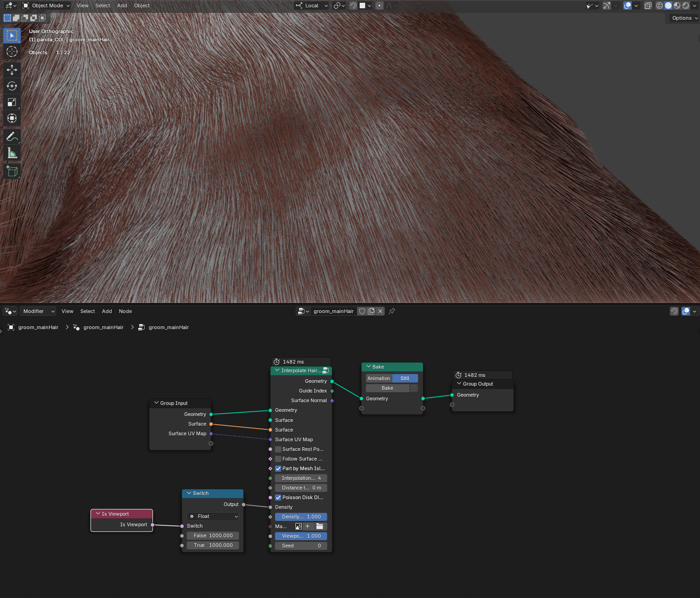Enable Follow Surface Normal checkbox
This screenshot has height=598, width=700.
[x=278, y=459]
